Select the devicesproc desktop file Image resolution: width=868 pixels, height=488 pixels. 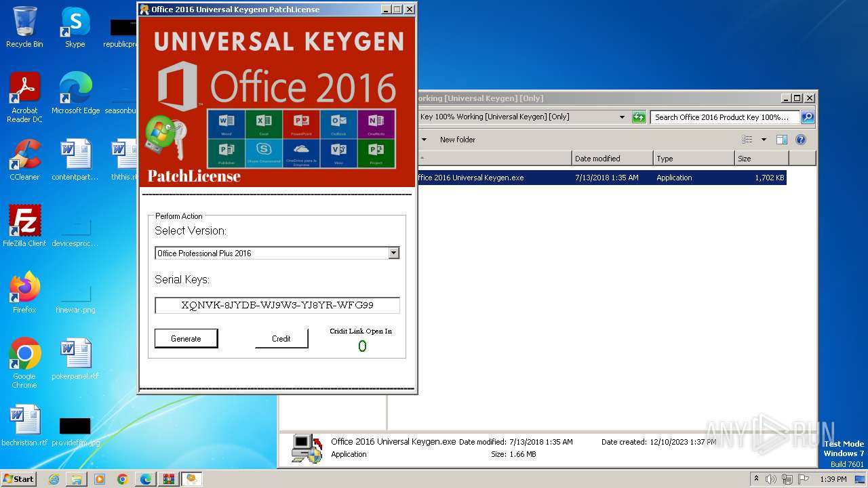[x=75, y=232]
